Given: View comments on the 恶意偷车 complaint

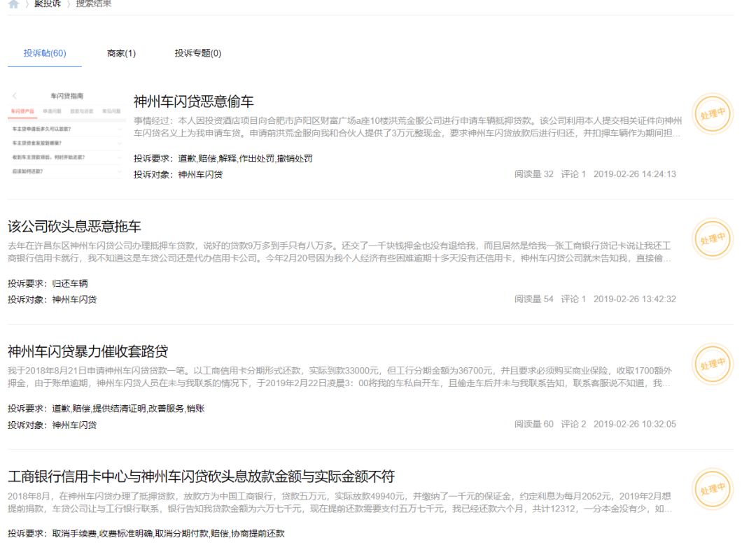Looking at the screenshot, I should coord(573,174).
